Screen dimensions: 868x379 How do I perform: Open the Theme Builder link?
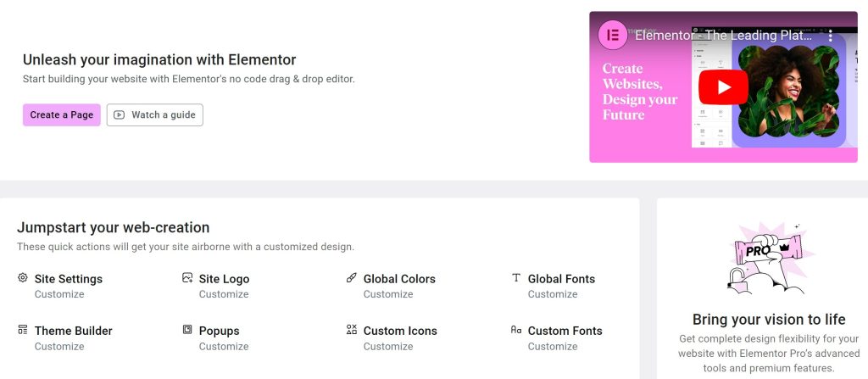(73, 331)
